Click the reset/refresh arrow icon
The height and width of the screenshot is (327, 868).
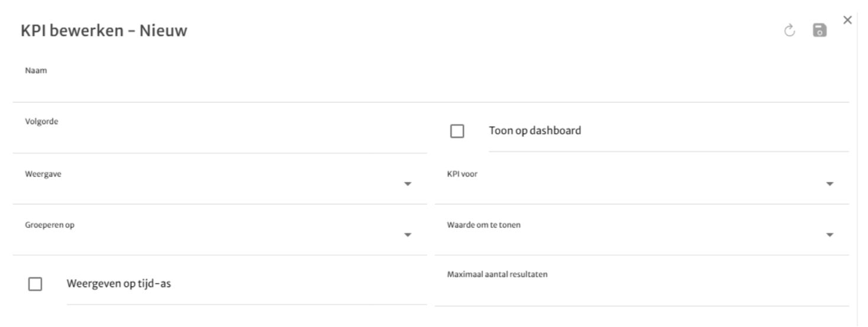(790, 31)
